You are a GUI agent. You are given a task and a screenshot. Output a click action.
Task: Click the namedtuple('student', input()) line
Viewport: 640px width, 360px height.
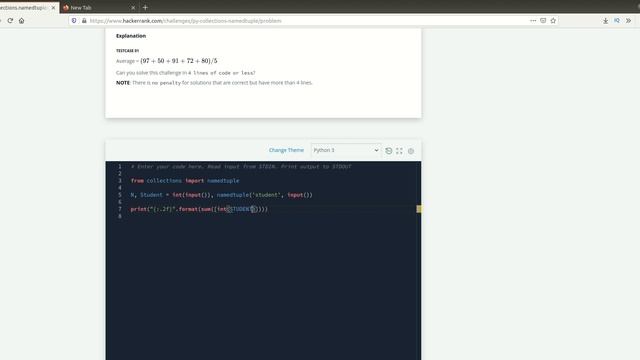point(222,195)
